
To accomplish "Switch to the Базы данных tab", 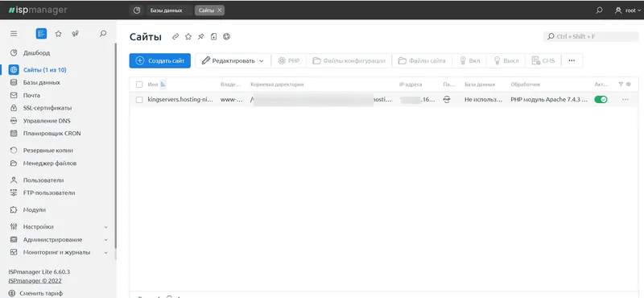I will click(166, 10).
